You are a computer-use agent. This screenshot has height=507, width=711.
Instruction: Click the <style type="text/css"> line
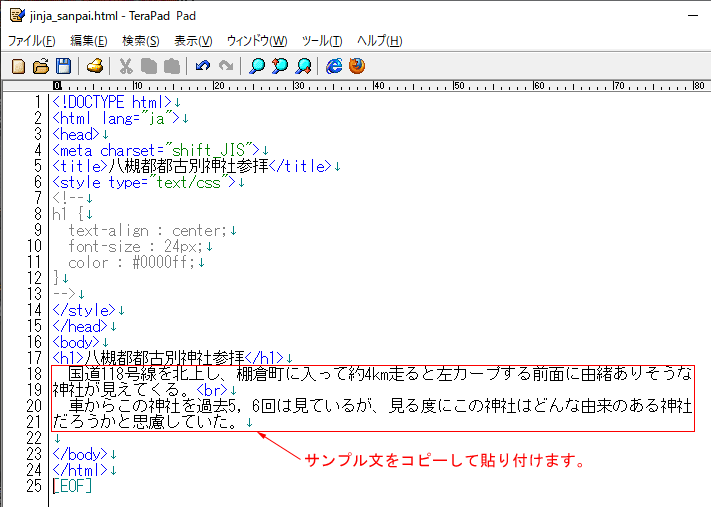pos(144,182)
